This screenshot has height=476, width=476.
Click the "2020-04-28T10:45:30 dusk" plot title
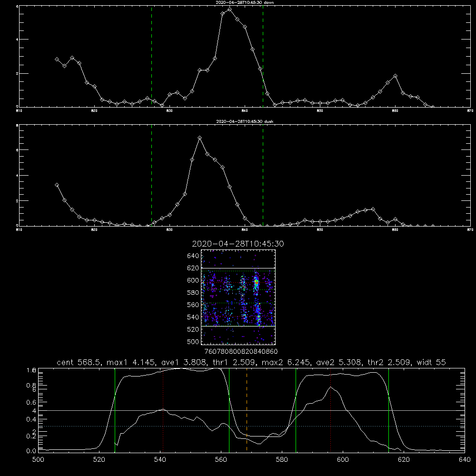(245, 121)
